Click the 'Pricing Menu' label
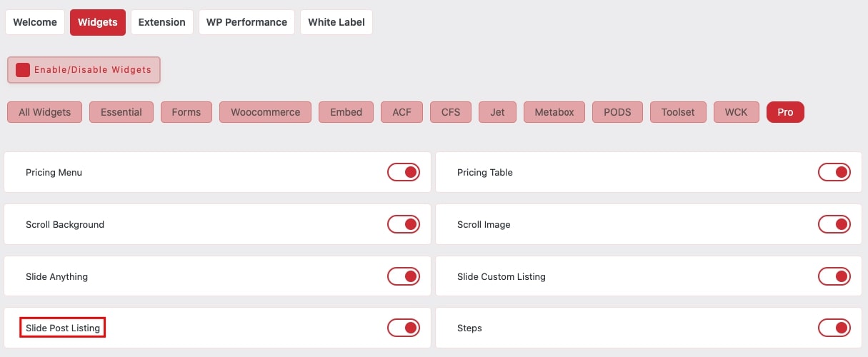868x357 pixels. [x=54, y=172]
